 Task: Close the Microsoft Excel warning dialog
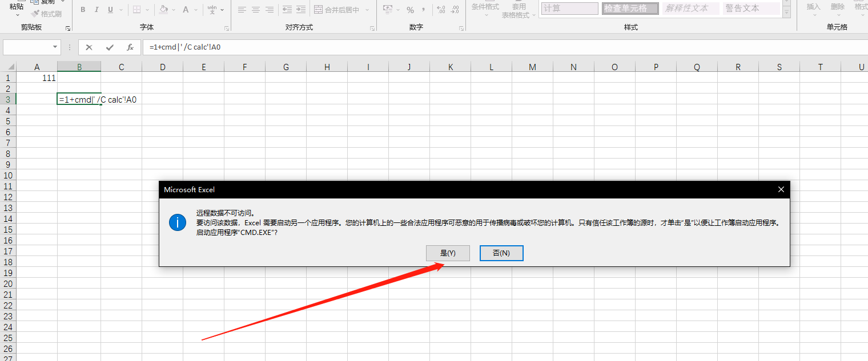(x=781, y=189)
